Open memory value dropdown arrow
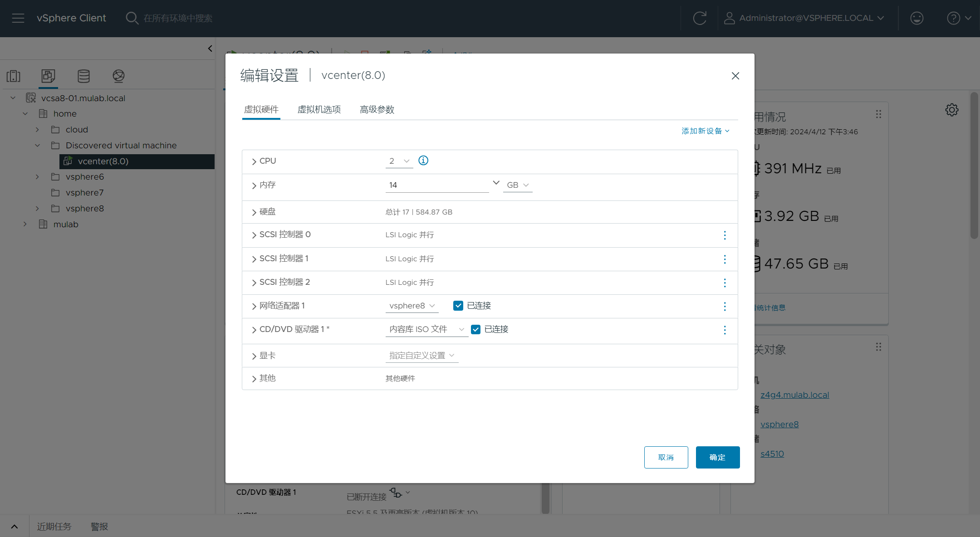The image size is (980, 537). (496, 182)
